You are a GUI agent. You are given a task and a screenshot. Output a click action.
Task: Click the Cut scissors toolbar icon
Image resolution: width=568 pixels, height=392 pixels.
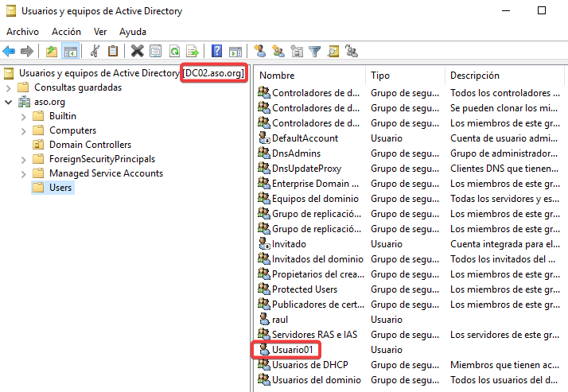pyautogui.click(x=95, y=52)
